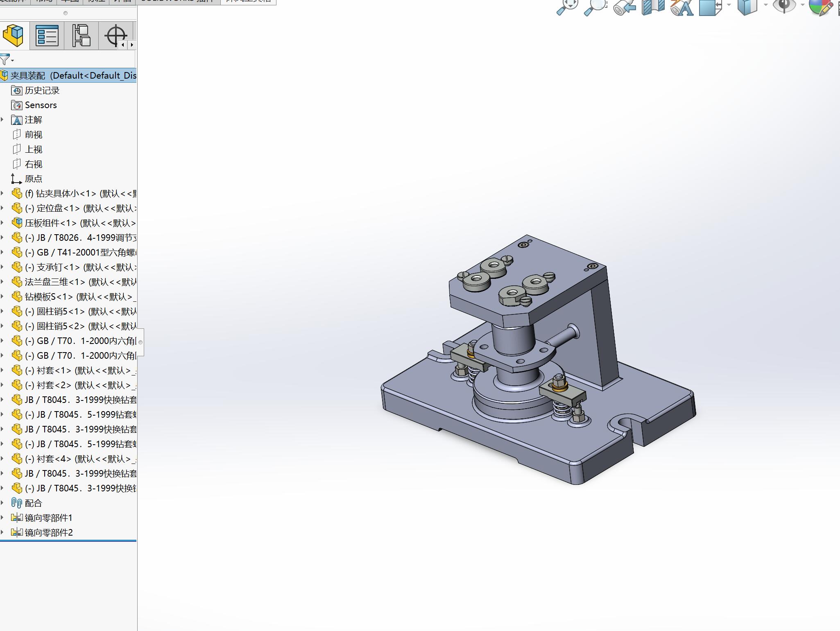The image size is (840, 631).
Task: Expand the 钻夹具体小<1> component
Action: pos(2,193)
